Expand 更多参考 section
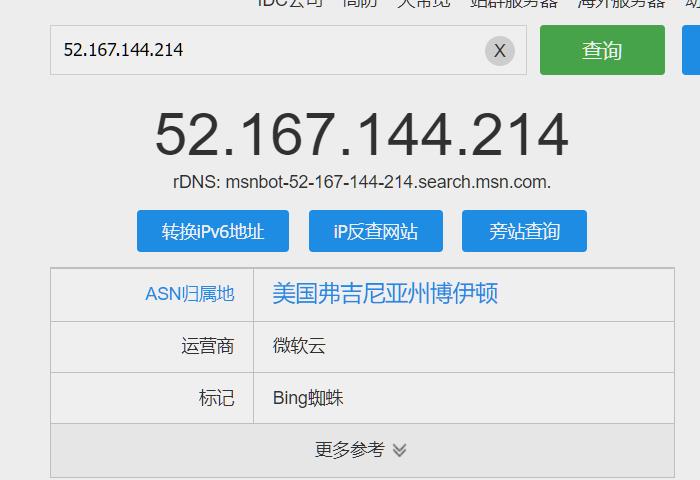Screen dimensions: 700x480 [x=362, y=450]
